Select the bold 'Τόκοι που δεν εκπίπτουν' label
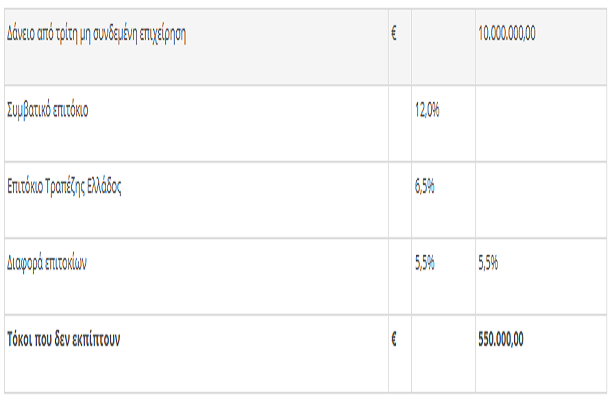 64,339
